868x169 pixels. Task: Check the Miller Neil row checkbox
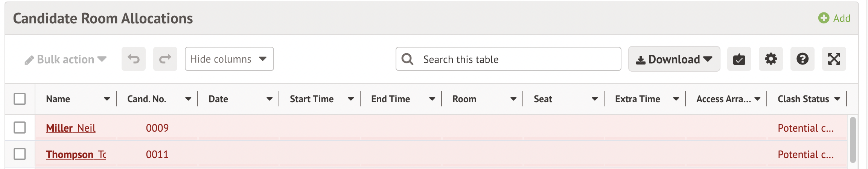20,128
